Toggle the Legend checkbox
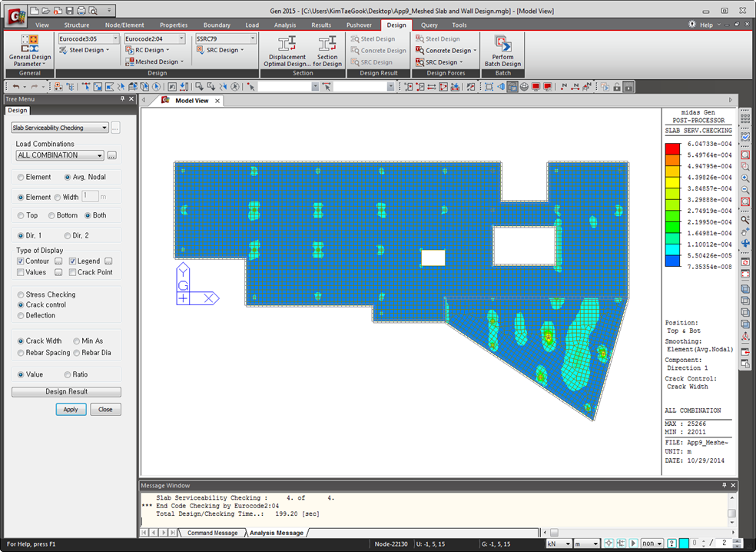756x552 pixels. [x=72, y=261]
